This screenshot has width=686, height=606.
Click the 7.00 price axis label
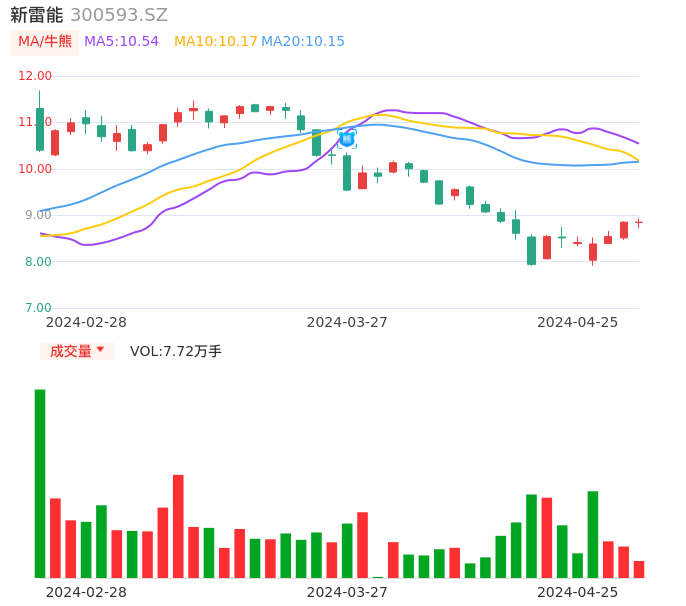pyautogui.click(x=39, y=308)
